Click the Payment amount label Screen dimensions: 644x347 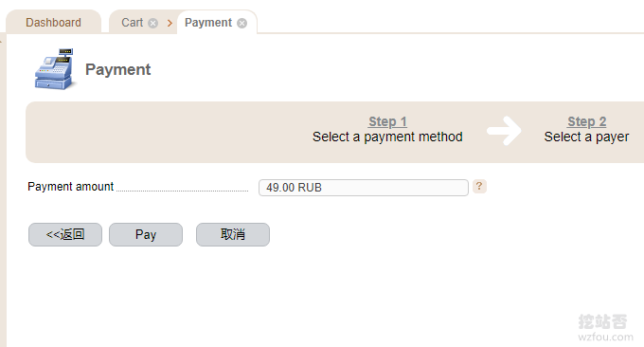tap(71, 187)
